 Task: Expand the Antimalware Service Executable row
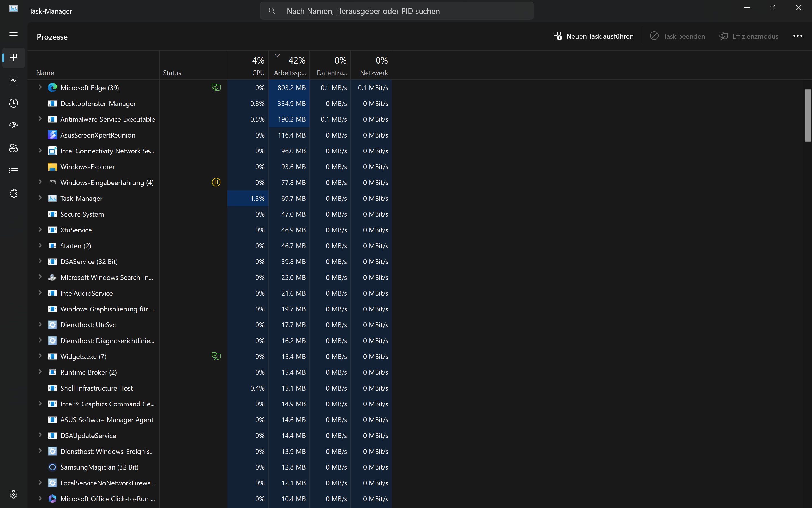point(40,119)
